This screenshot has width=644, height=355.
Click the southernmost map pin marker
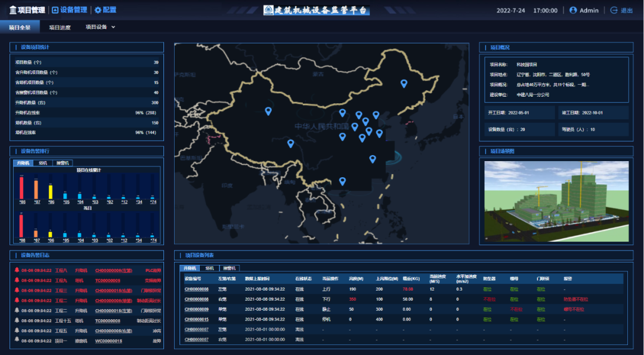(x=342, y=181)
